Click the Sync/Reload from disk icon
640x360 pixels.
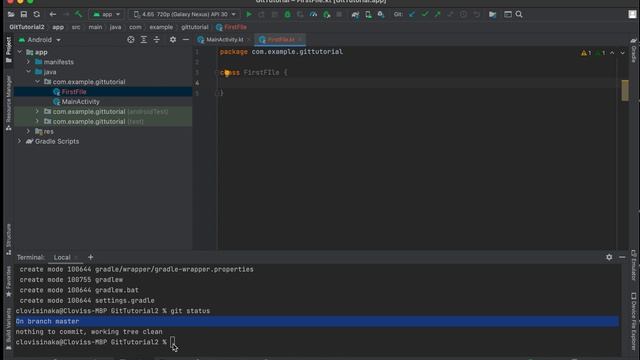(x=37, y=14)
